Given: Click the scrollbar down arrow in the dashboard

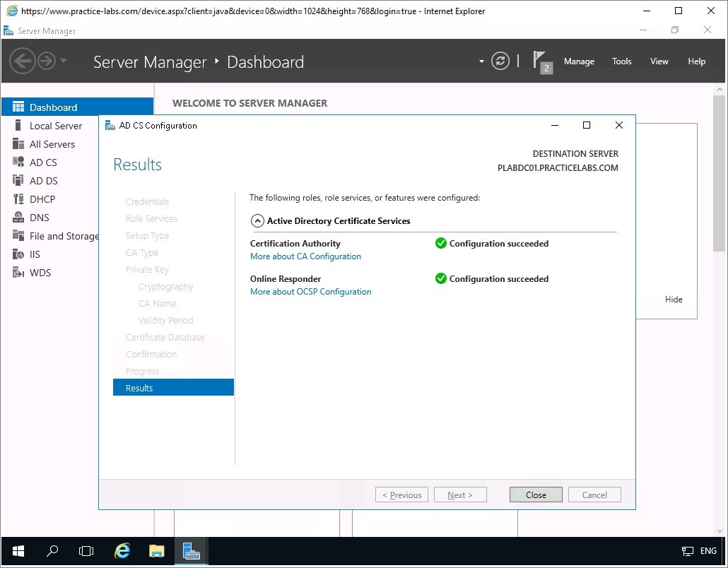Looking at the screenshot, I should [x=720, y=531].
